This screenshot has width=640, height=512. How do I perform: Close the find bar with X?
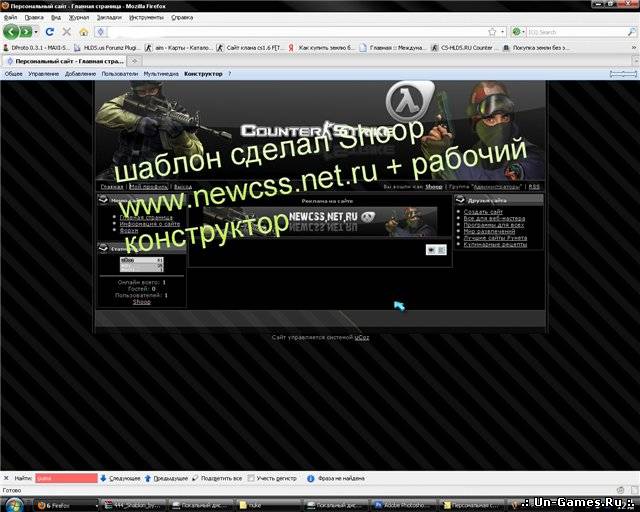(6, 478)
